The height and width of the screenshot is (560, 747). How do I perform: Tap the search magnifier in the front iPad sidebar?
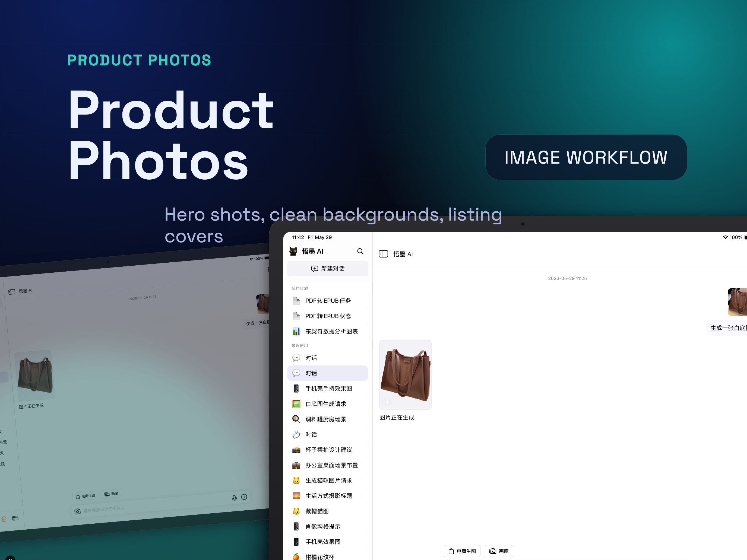tap(360, 252)
